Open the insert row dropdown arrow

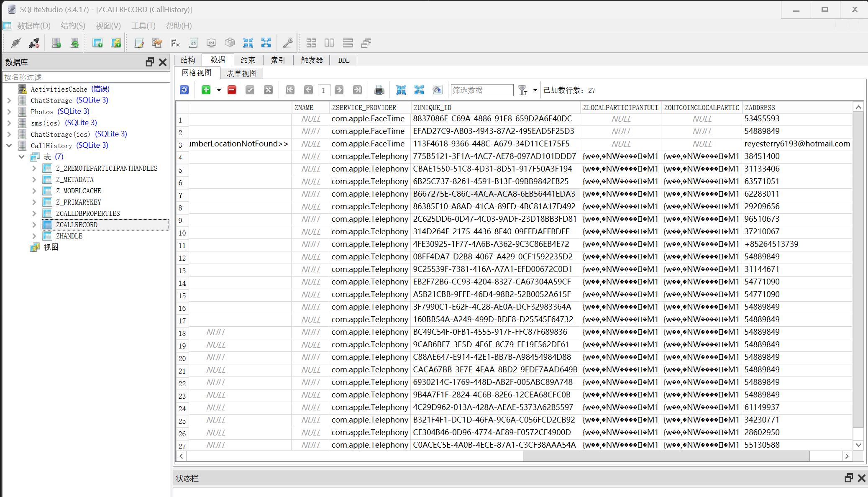219,90
